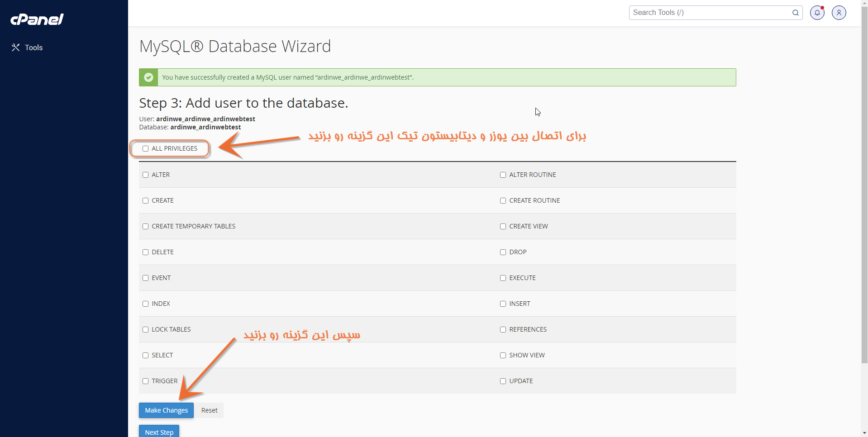Click the database name ardinwe_ardinwebtest
The height and width of the screenshot is (437, 868).
pyautogui.click(x=205, y=127)
